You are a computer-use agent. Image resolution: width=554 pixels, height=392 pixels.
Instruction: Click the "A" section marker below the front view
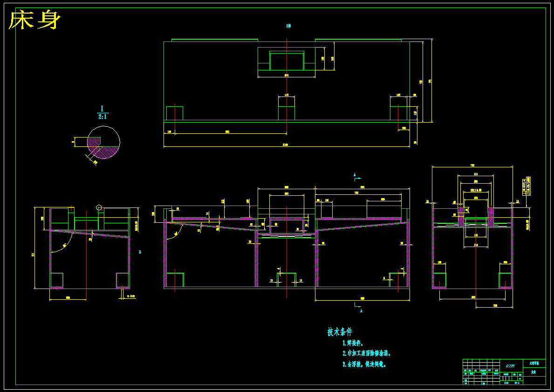coord(361,311)
